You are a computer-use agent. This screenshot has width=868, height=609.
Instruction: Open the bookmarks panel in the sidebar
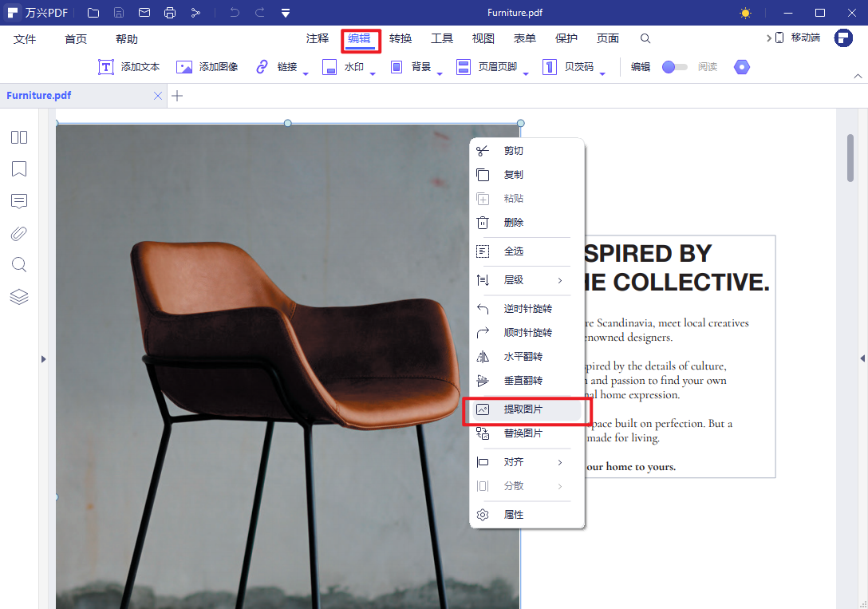pos(19,169)
